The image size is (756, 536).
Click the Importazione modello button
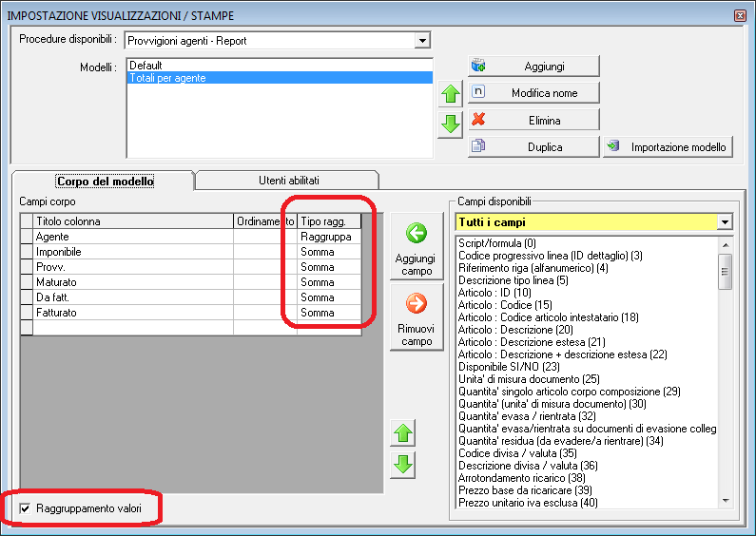669,147
